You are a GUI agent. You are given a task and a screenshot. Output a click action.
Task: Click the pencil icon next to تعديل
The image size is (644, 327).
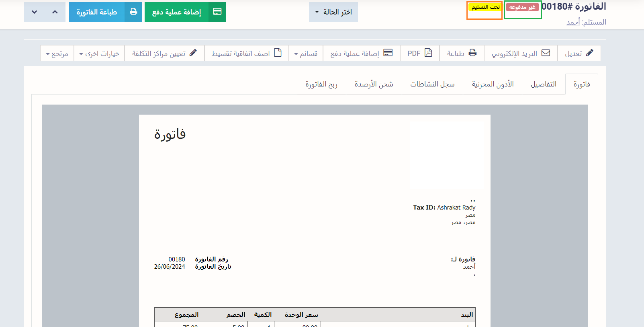click(x=589, y=53)
